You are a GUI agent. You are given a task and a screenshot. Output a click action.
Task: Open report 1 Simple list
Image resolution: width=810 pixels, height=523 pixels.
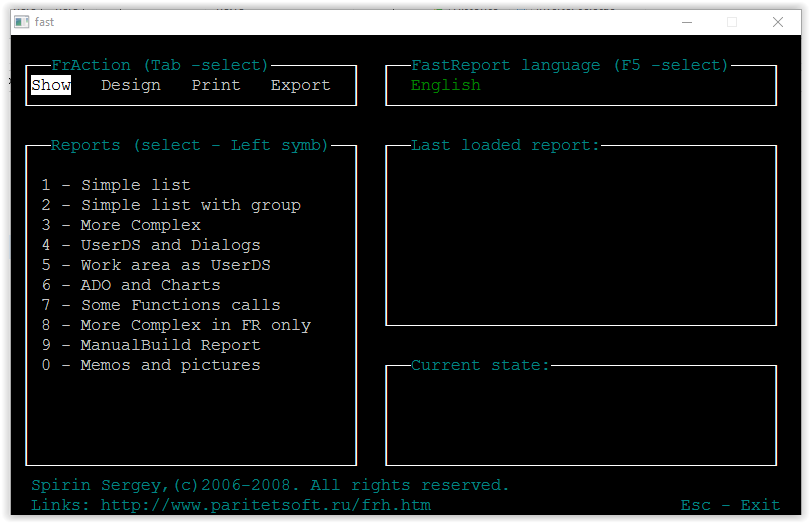(116, 185)
